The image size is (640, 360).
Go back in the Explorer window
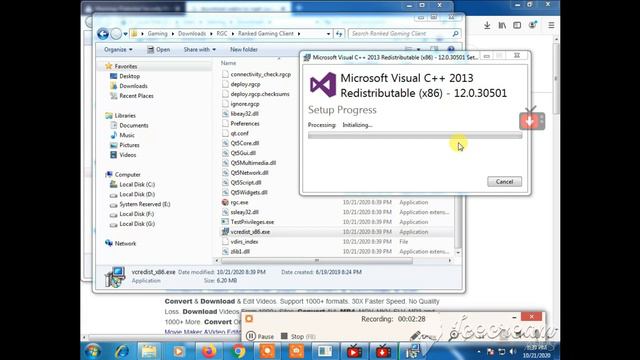click(x=103, y=34)
